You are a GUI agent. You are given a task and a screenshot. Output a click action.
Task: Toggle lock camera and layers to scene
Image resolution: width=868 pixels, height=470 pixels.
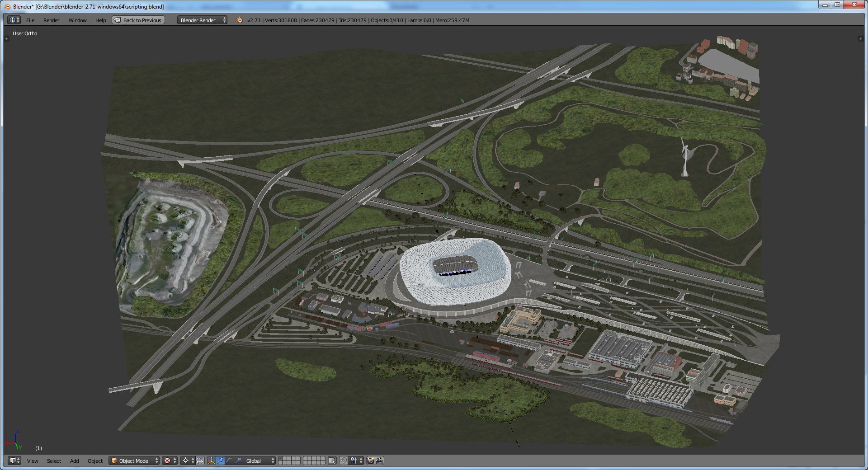332,461
